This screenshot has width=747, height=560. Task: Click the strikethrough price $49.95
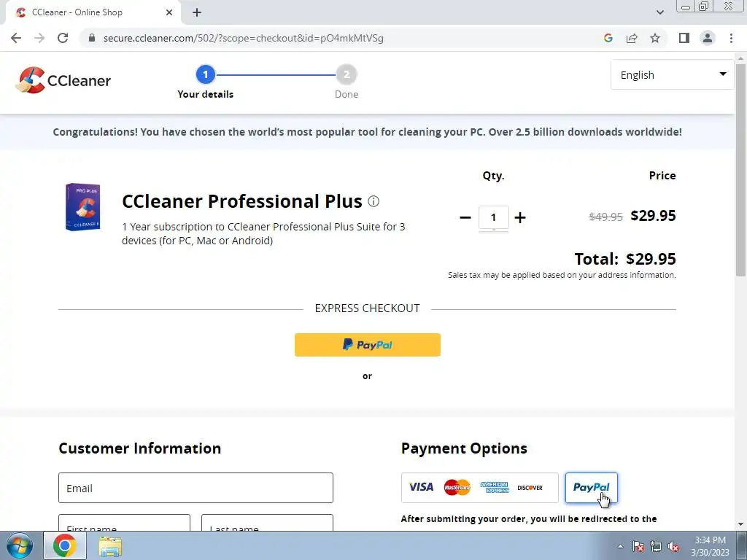pos(605,217)
